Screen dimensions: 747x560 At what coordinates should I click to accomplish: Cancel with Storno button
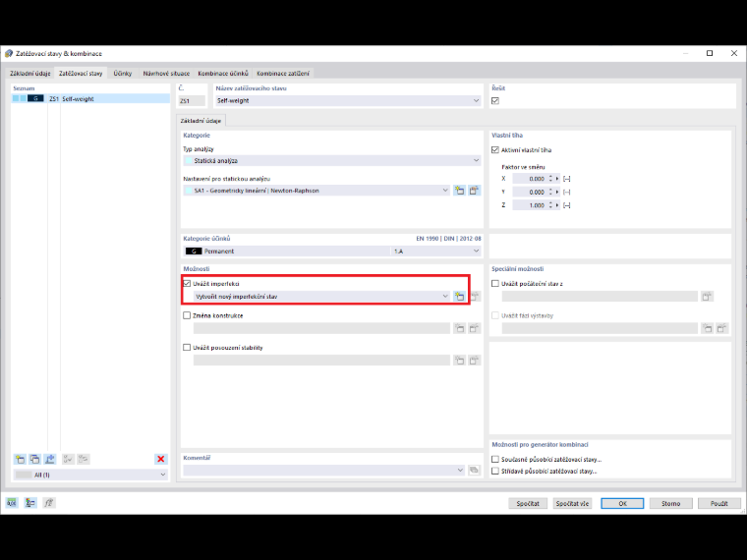tap(670, 503)
